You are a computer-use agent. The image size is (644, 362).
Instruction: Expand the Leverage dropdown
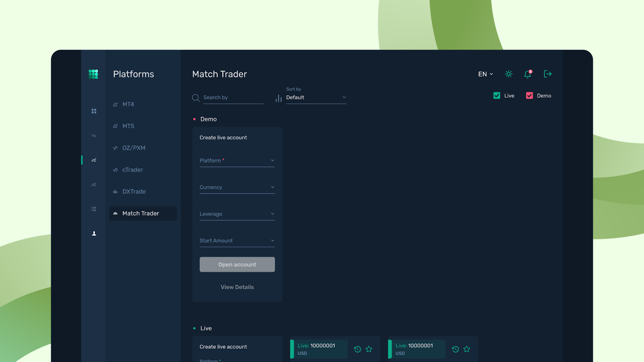point(237,214)
